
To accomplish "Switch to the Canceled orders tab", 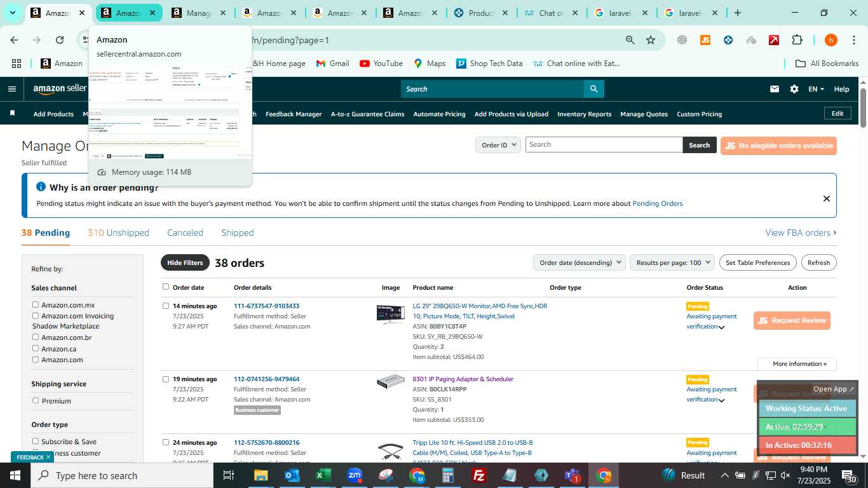I will tap(185, 233).
